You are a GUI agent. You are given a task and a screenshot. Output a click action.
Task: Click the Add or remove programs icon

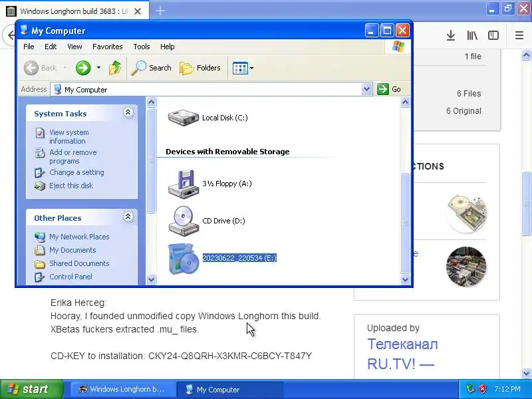(x=40, y=153)
